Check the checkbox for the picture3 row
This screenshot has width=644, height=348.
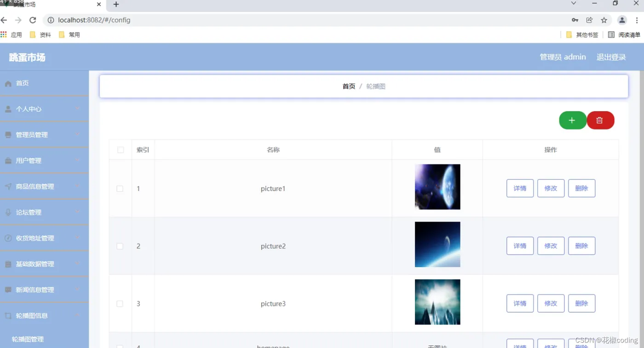[120, 304]
